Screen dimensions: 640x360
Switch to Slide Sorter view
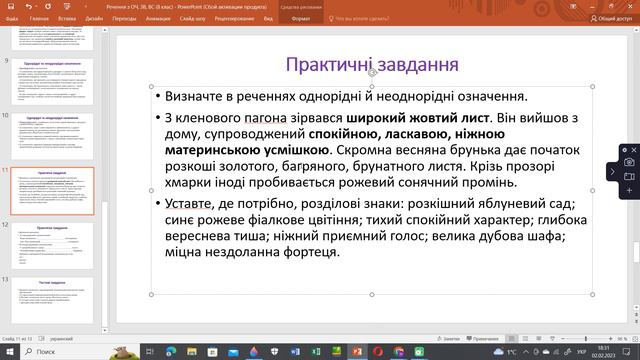[525, 339]
